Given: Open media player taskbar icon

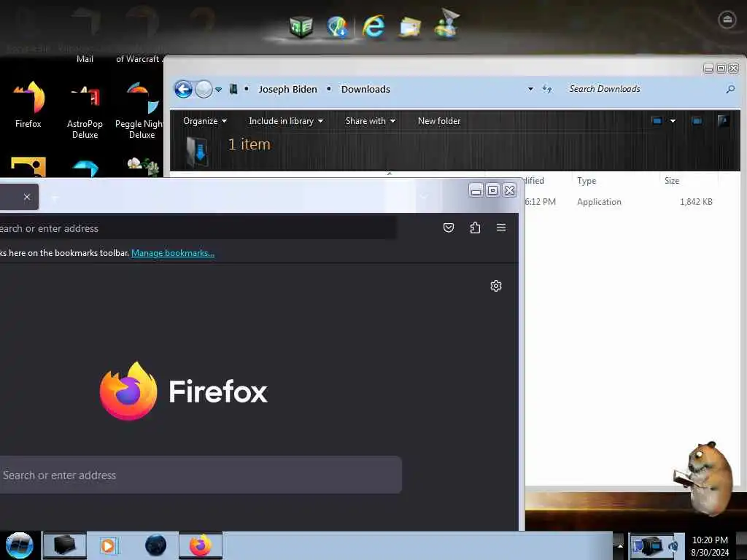Looking at the screenshot, I should (108, 545).
